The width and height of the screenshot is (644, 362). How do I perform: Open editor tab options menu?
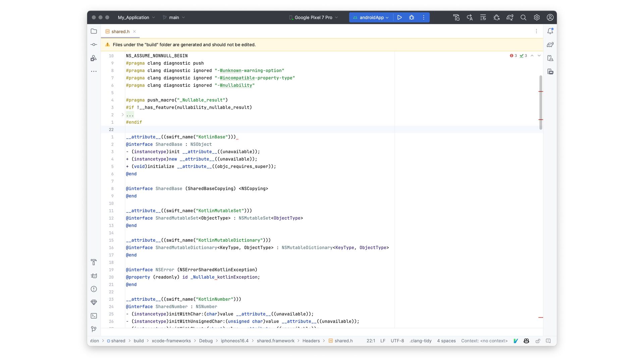tap(536, 31)
